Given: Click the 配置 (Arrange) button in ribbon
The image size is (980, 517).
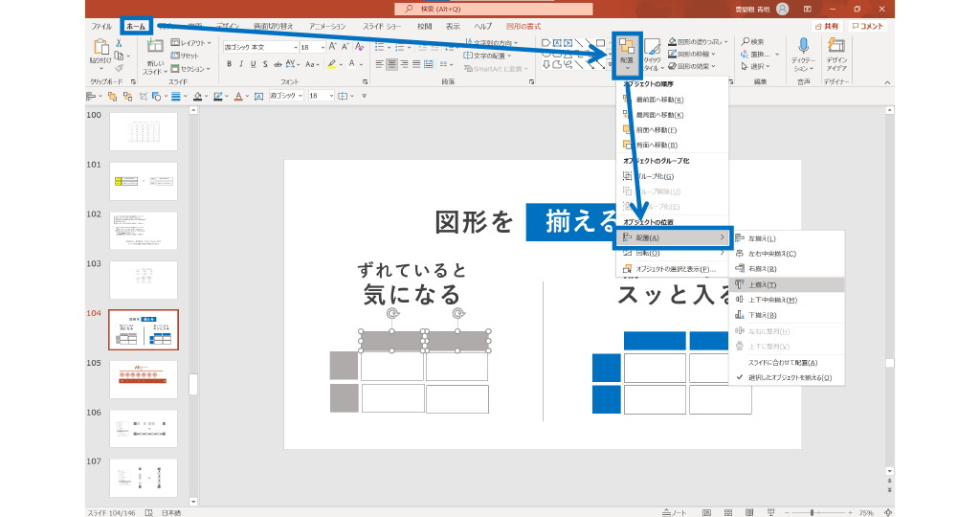Looking at the screenshot, I should (627, 52).
